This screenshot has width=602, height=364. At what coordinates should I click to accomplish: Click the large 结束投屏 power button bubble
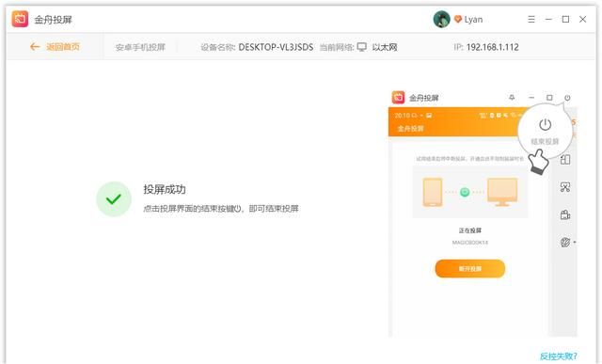545,132
